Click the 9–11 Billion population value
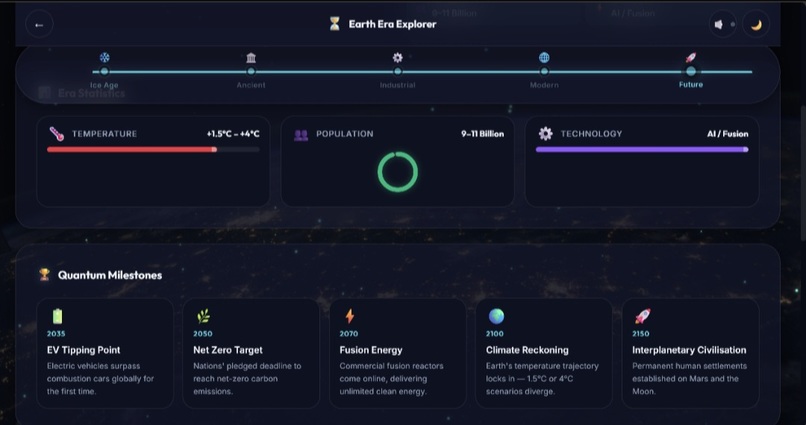The height and width of the screenshot is (425, 806). 482,134
